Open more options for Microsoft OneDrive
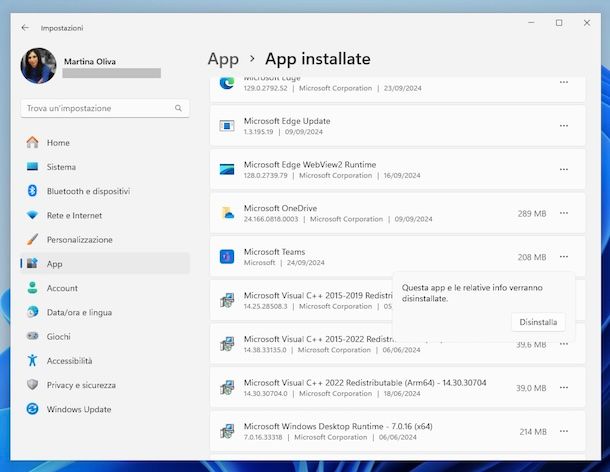This screenshot has width=610, height=472. point(564,213)
